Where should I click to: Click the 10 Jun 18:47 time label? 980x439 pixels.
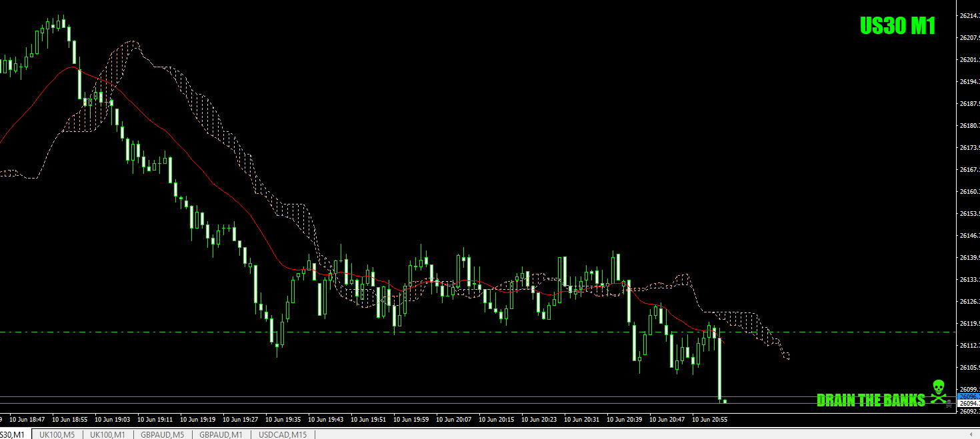(x=27, y=420)
